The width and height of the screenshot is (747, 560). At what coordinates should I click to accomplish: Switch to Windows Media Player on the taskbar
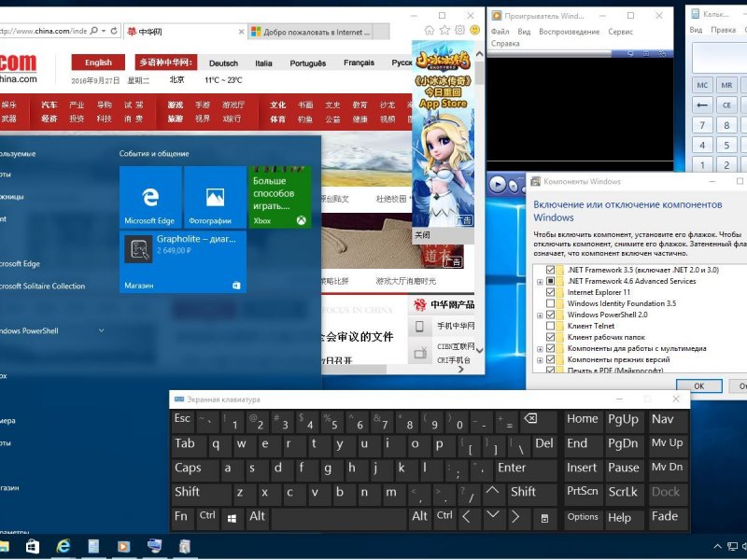click(x=124, y=546)
